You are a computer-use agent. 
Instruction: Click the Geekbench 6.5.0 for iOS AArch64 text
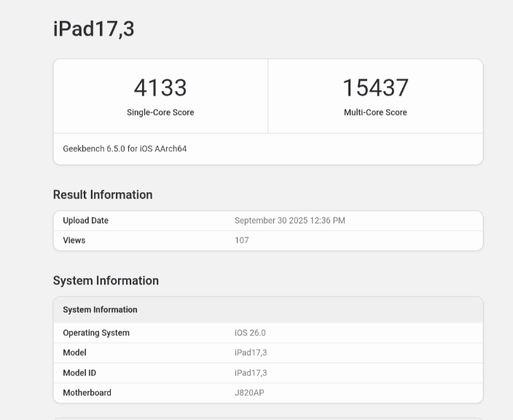pyautogui.click(x=125, y=148)
